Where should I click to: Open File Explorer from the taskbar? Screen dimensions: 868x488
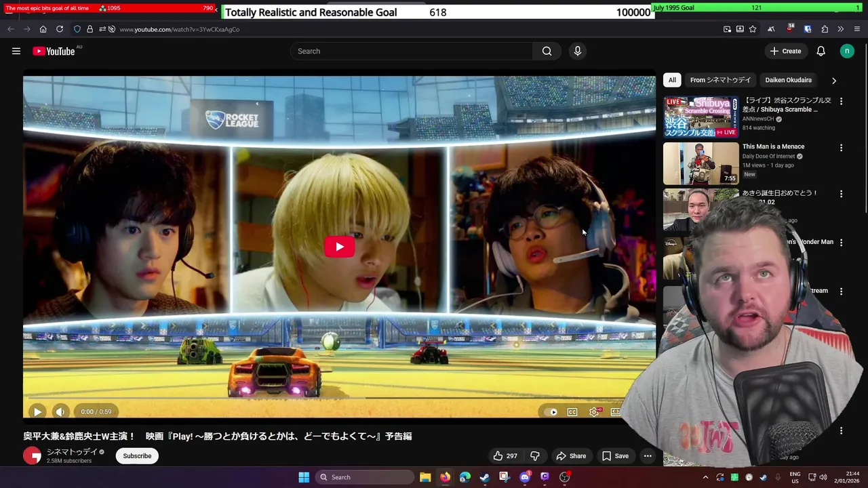click(425, 477)
